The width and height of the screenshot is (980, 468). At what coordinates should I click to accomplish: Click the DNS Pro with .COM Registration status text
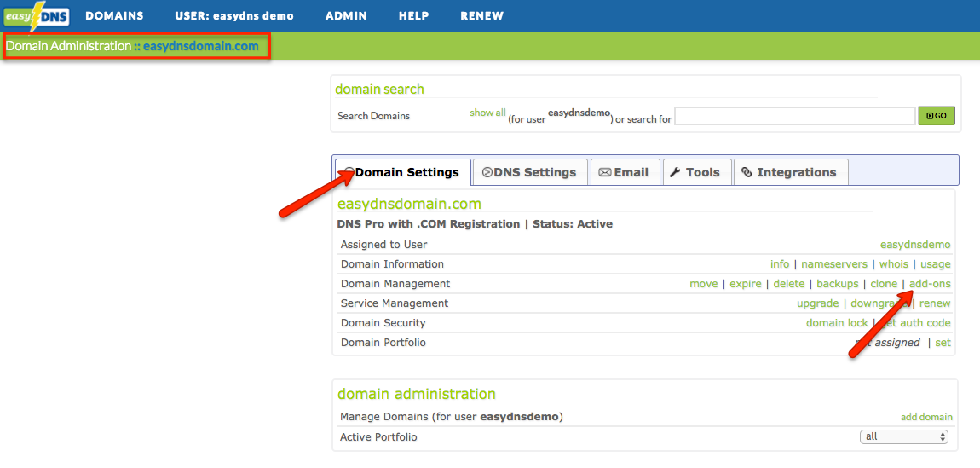click(x=475, y=223)
